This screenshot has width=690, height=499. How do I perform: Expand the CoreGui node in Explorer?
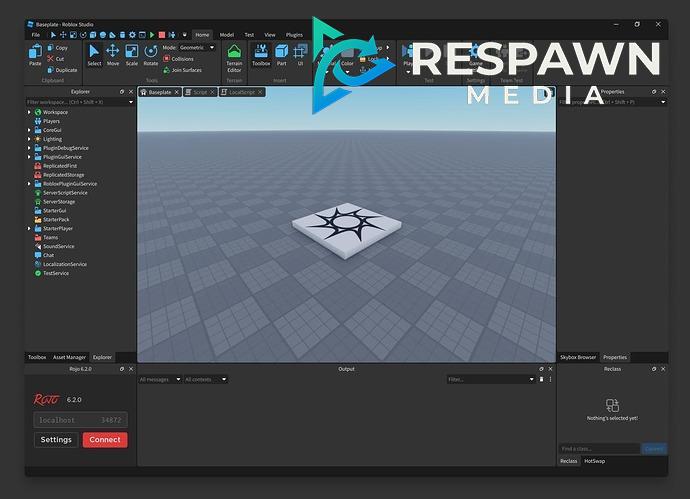(29, 130)
